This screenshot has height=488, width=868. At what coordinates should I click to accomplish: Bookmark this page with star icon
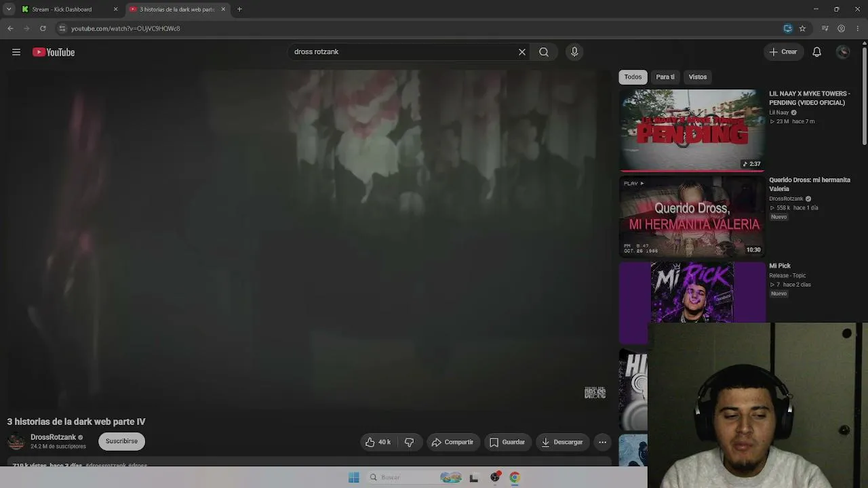[802, 28]
